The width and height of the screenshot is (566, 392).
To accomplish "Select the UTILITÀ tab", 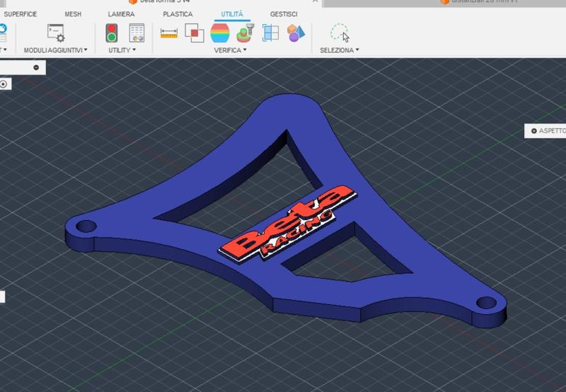I will tap(232, 14).
